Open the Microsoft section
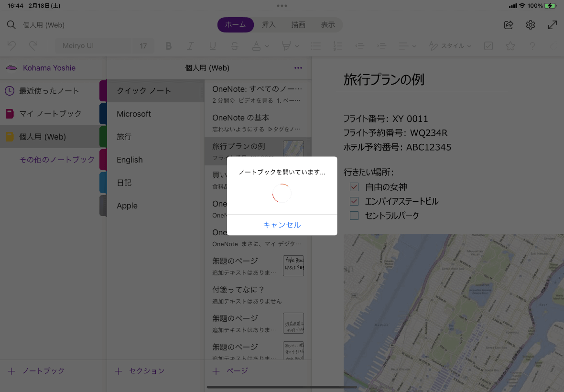The width and height of the screenshot is (564, 392). [155, 114]
